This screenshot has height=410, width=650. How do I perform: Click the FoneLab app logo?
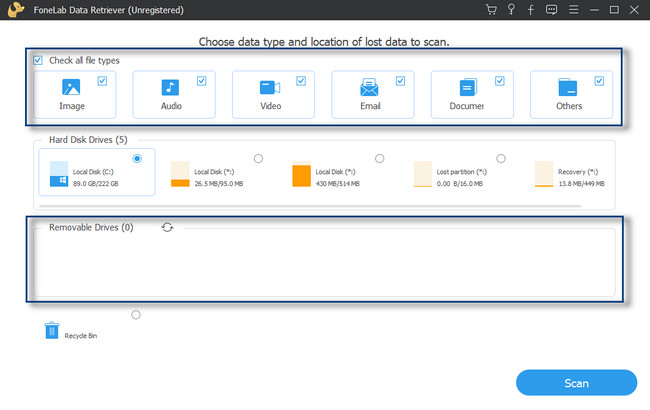[x=16, y=10]
